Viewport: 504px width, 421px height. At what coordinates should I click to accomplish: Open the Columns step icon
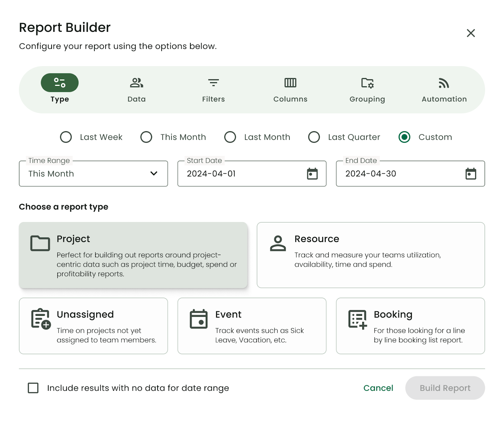click(x=290, y=83)
